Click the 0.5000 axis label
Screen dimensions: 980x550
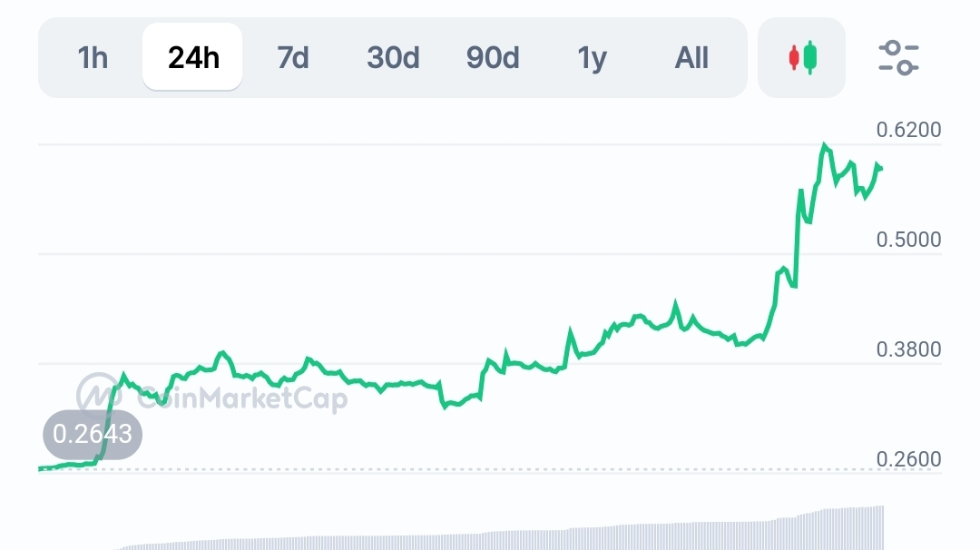[x=908, y=241]
